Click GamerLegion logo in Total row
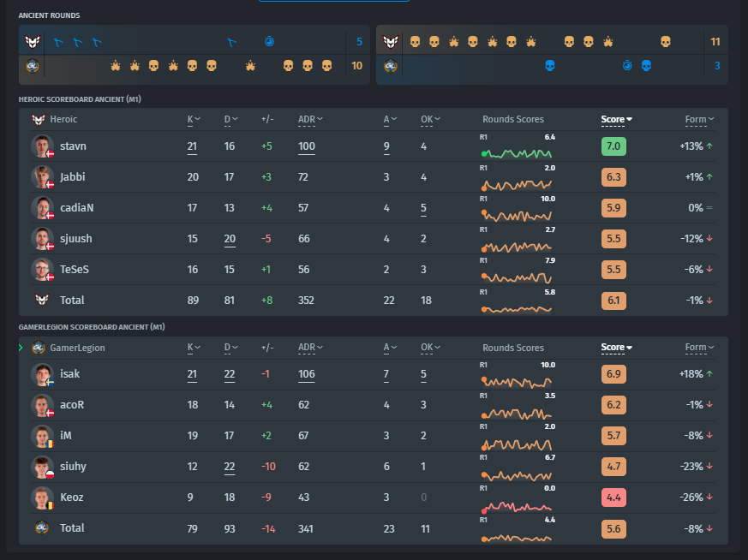This screenshot has width=748, height=560. (x=42, y=527)
